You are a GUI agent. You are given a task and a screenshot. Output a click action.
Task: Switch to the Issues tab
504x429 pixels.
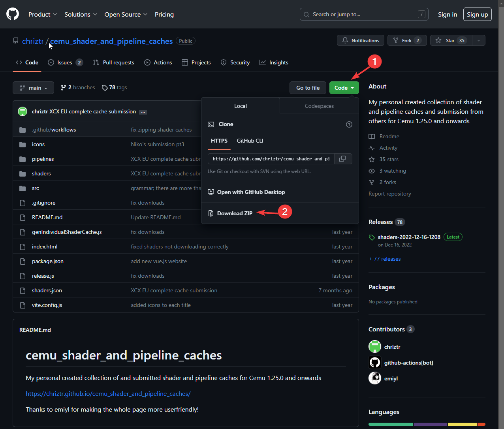pyautogui.click(x=66, y=62)
